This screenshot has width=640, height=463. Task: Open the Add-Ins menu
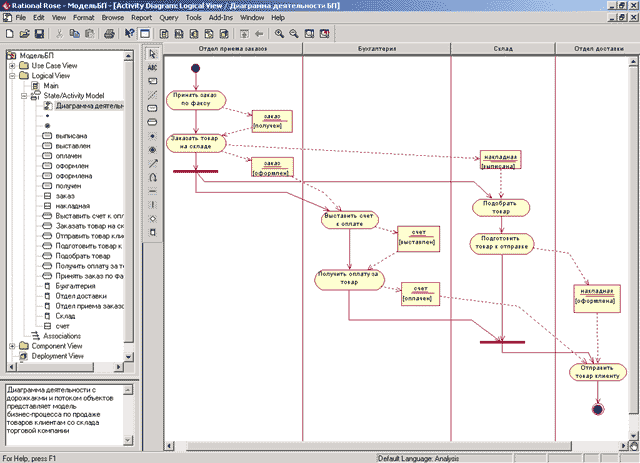coord(220,18)
